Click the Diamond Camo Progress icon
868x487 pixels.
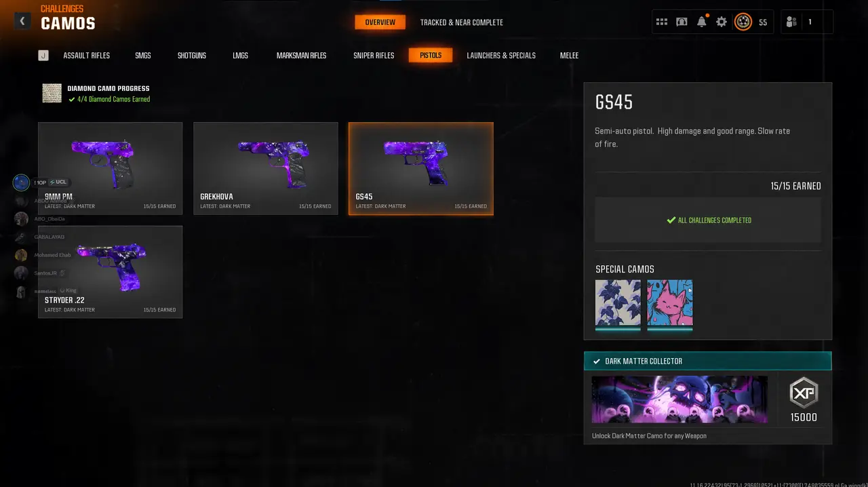coord(52,93)
